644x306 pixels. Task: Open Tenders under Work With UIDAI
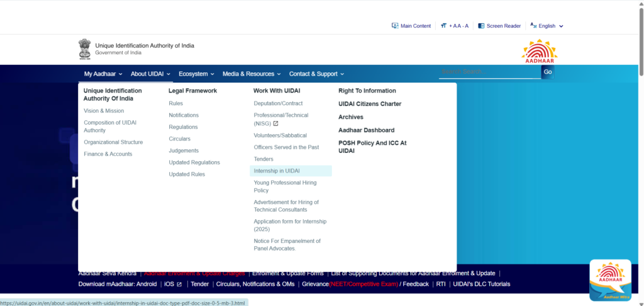tap(264, 159)
